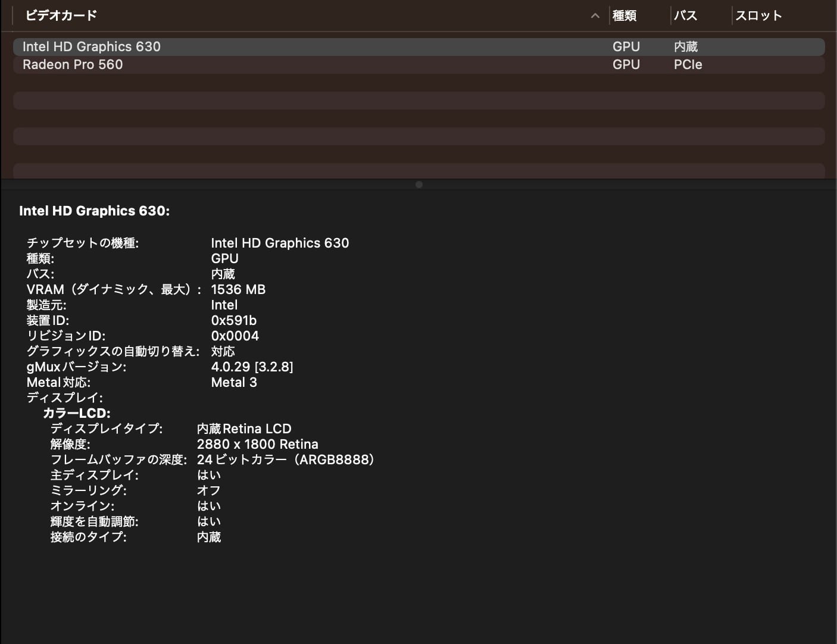Click the bold Intel HD Graphics 630: heading
Screen dimensions: 837x644
pos(94,211)
